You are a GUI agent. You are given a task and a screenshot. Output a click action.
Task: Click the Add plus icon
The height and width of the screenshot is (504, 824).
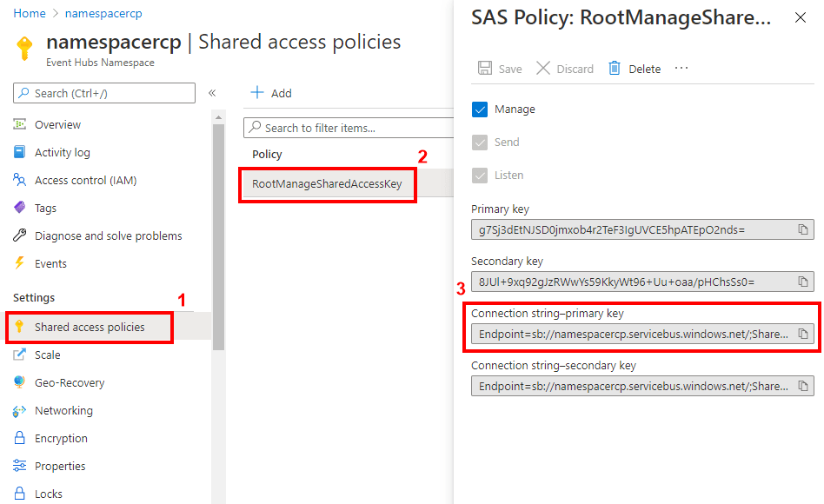[257, 93]
